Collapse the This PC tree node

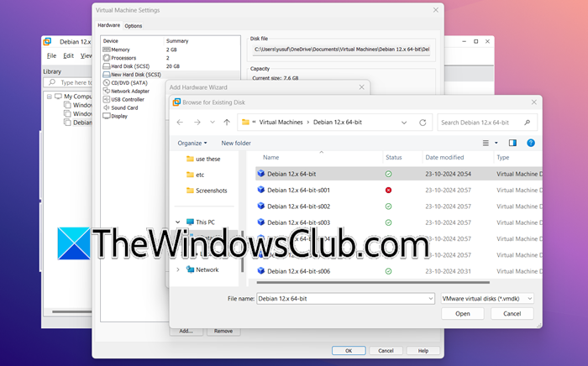[x=178, y=222]
